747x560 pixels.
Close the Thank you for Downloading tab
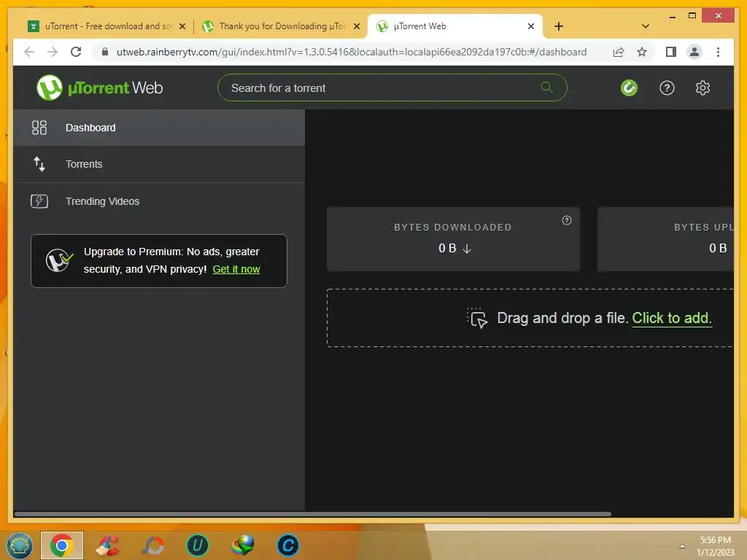tap(356, 26)
